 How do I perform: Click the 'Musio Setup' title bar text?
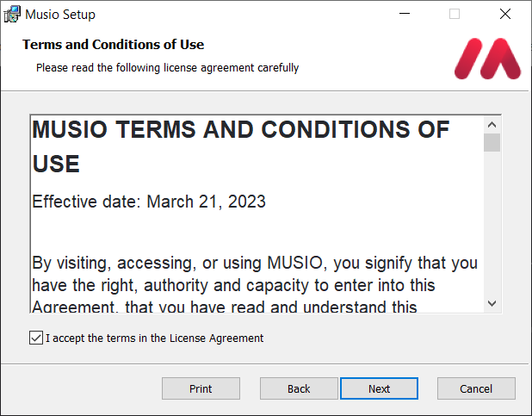tap(60, 15)
